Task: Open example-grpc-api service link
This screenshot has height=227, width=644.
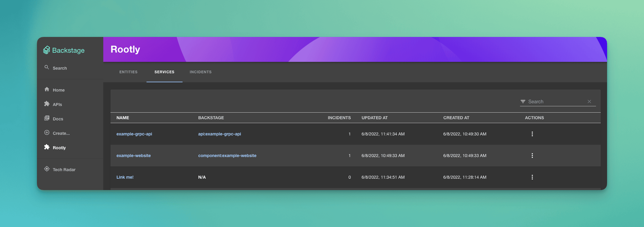Action: (134, 134)
